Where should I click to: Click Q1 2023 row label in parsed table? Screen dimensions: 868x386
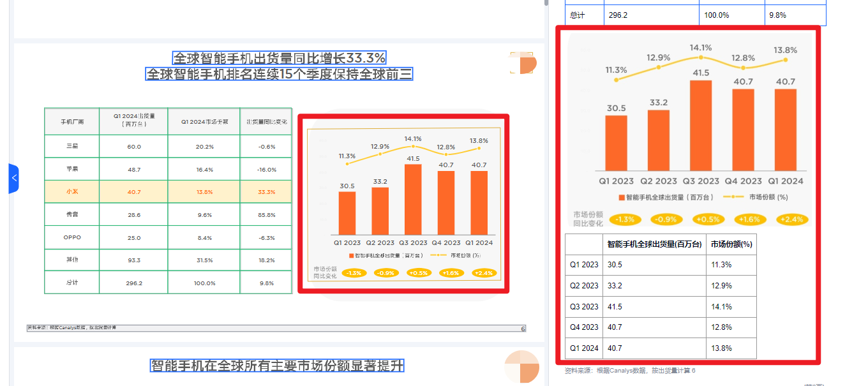click(585, 265)
